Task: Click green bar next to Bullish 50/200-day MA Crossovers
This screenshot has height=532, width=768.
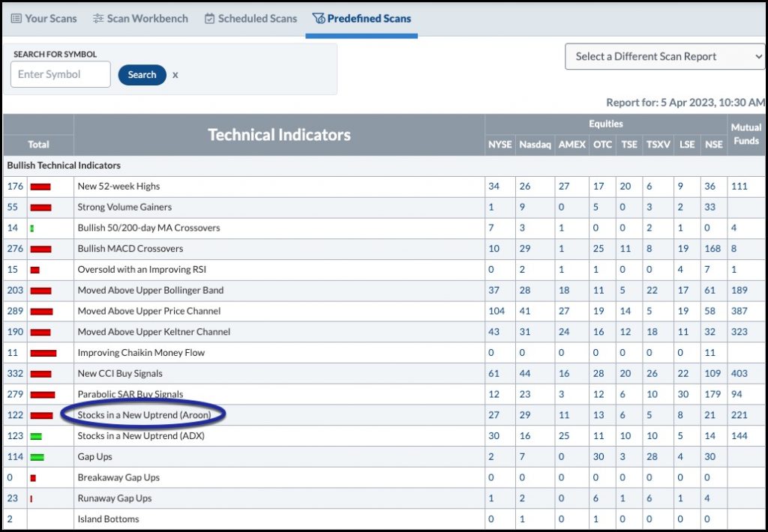Action: (x=31, y=228)
